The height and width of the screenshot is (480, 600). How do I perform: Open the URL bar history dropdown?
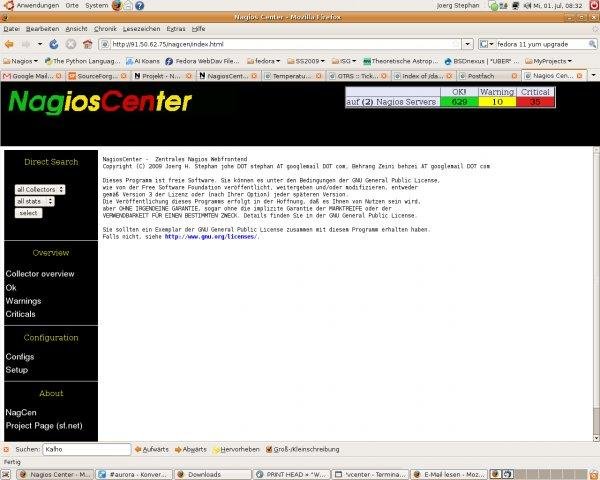tap(468, 44)
